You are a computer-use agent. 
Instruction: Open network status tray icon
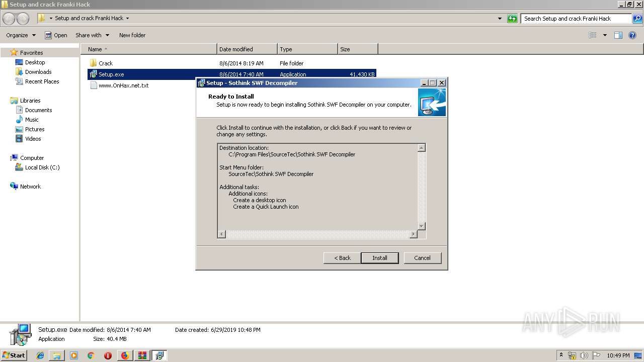(572, 355)
